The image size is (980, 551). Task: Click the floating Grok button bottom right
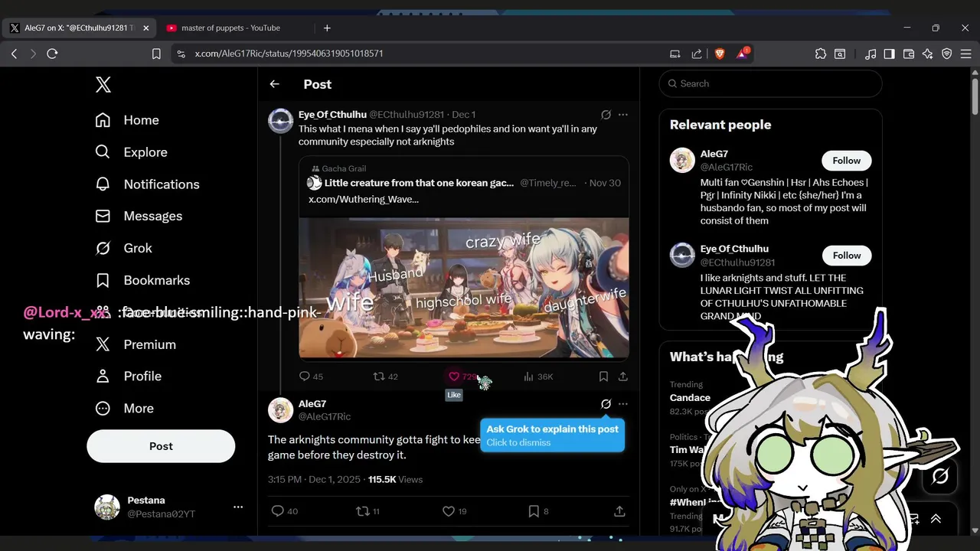click(940, 476)
